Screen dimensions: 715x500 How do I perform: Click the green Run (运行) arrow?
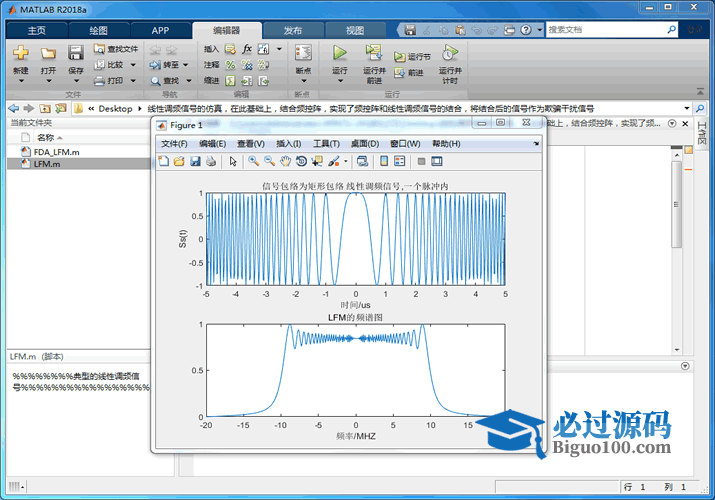click(339, 52)
